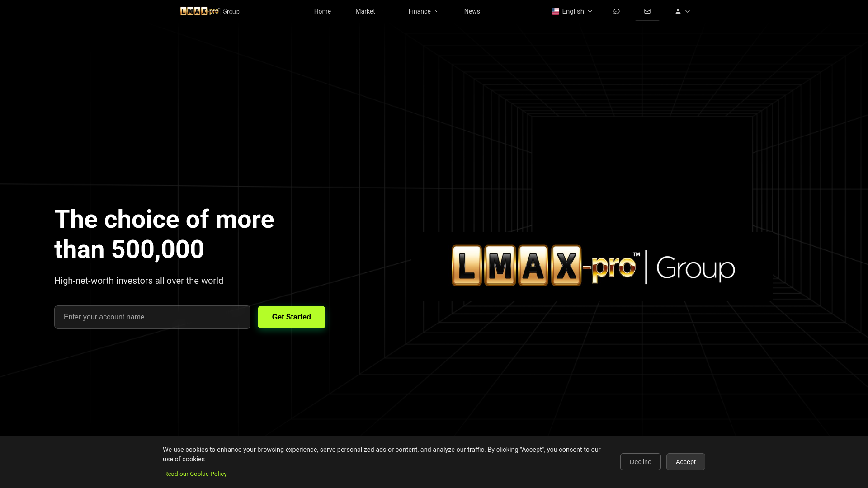Decline the cookie consent

click(641, 462)
